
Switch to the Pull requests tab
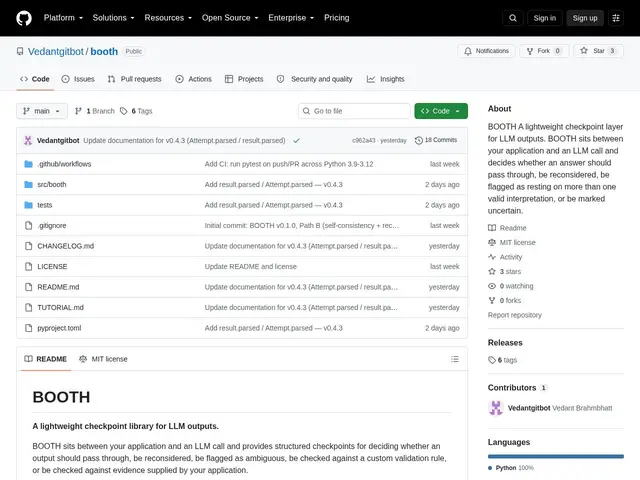(135, 79)
